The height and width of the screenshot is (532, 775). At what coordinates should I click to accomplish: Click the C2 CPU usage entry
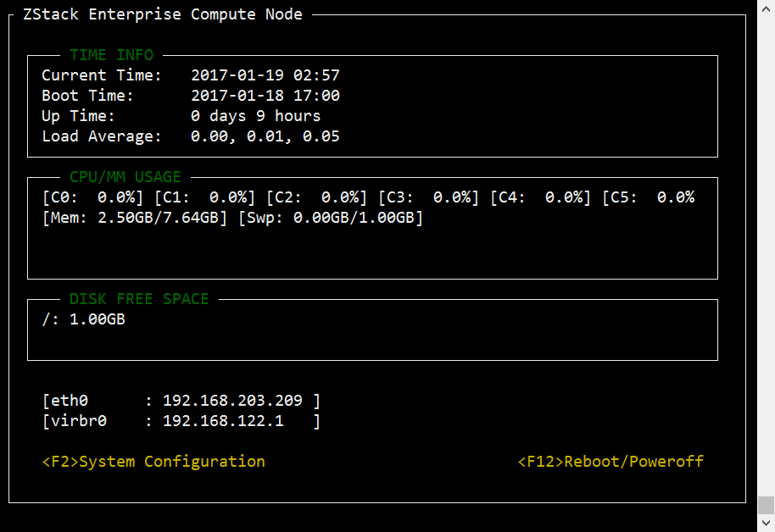317,197
